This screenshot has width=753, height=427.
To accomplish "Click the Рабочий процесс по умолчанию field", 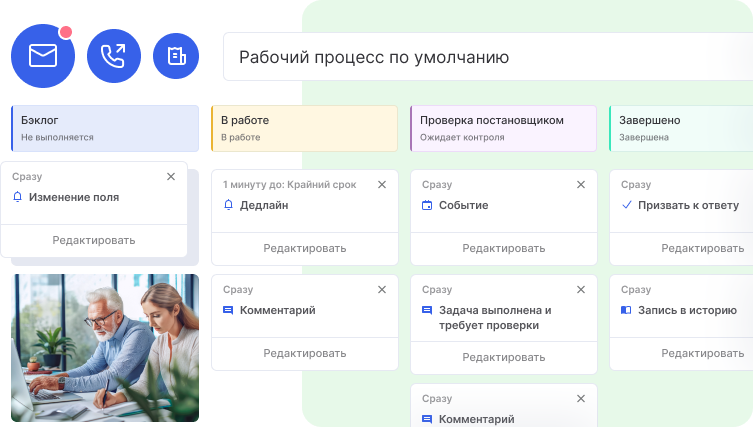I will [x=485, y=57].
